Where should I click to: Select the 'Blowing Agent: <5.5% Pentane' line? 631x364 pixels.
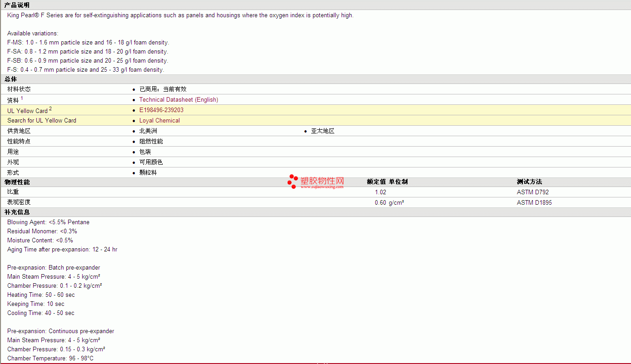tap(48, 222)
